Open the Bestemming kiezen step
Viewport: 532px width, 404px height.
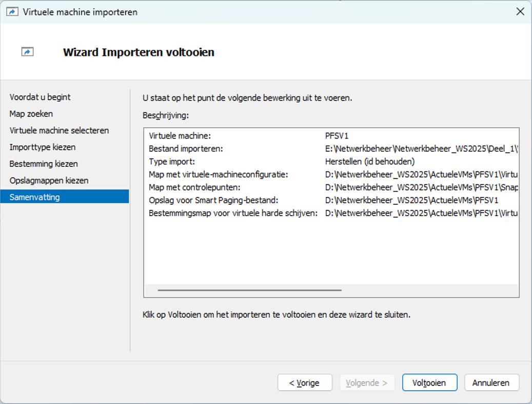[x=44, y=164]
